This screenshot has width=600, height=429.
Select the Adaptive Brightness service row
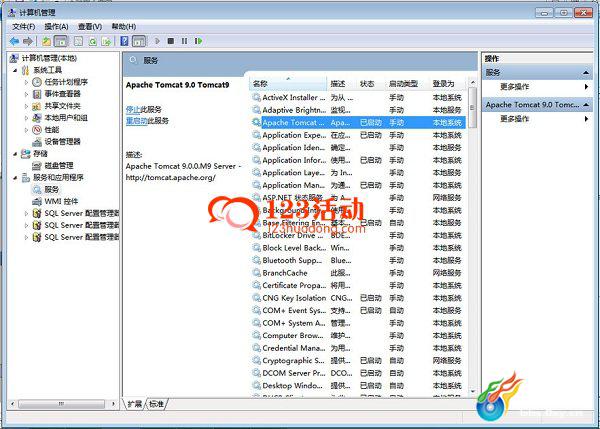359,110
